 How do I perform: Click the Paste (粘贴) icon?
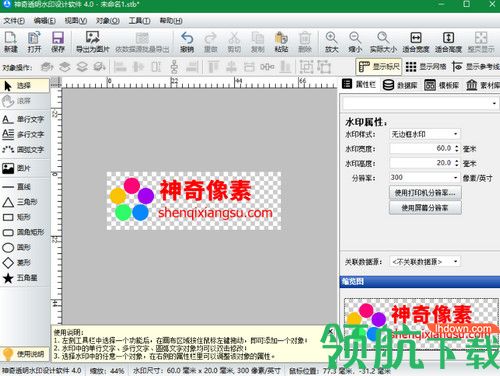point(281,42)
